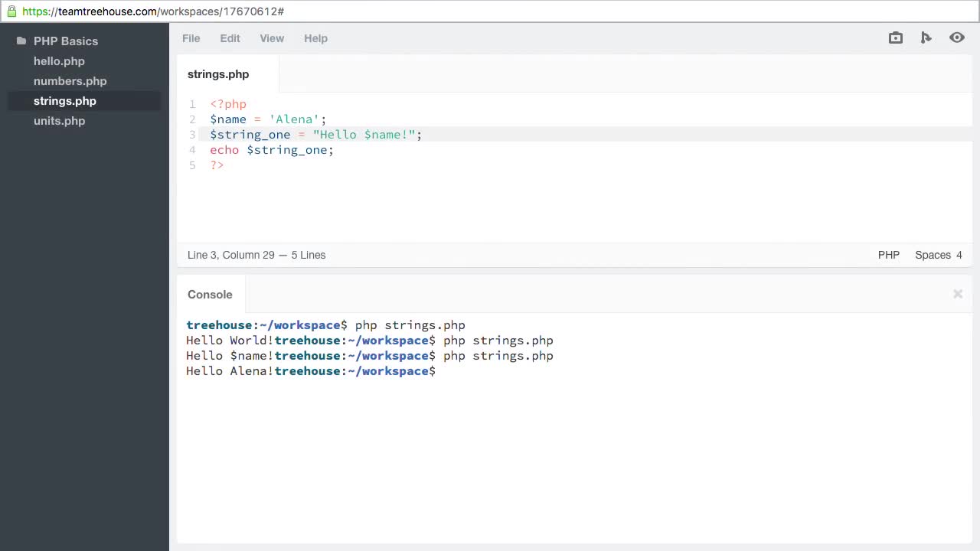
Task: Click the Hello World! console output
Action: point(230,341)
